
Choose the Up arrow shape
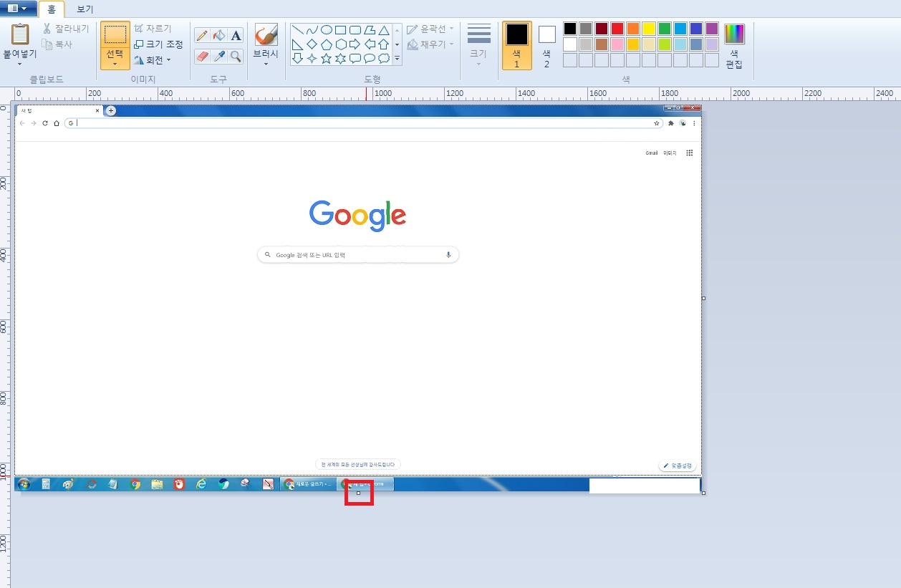[384, 44]
